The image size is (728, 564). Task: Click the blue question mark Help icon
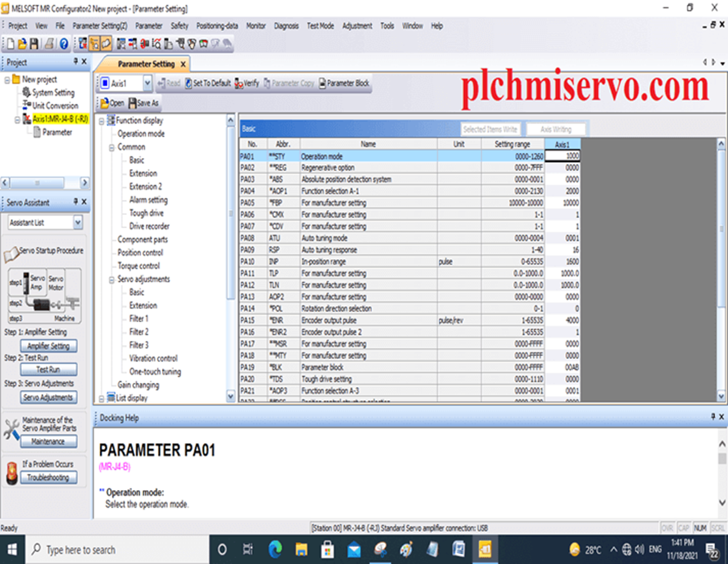coord(63,44)
